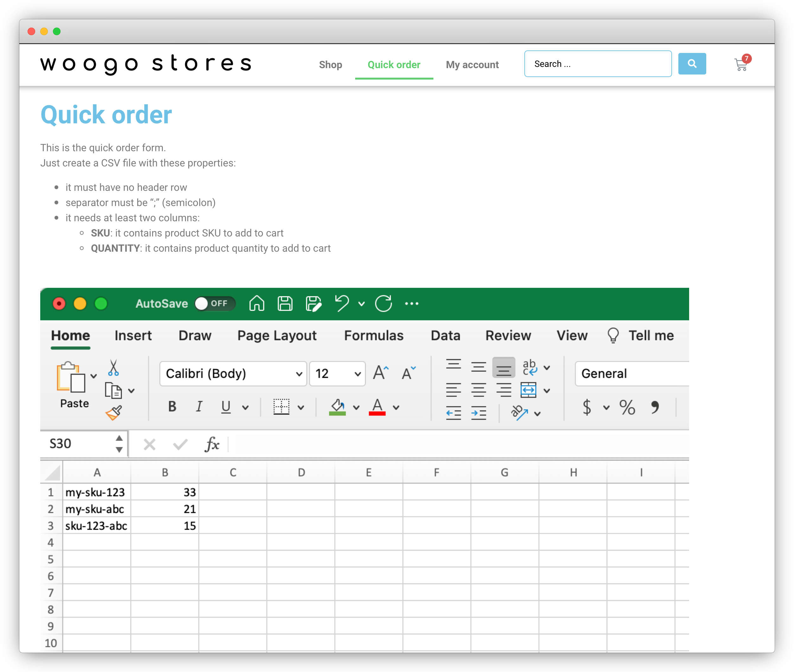Open the Page Layout tab
The height and width of the screenshot is (672, 794).
277,335
